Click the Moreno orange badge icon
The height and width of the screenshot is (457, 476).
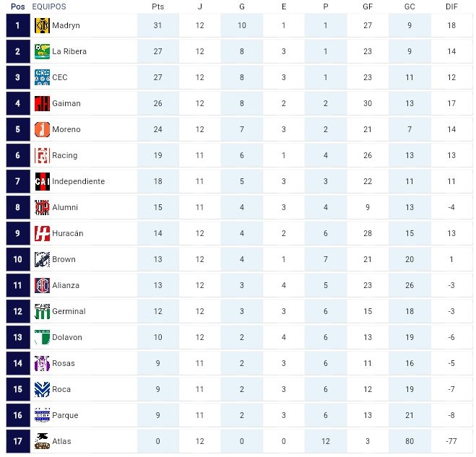click(x=42, y=129)
